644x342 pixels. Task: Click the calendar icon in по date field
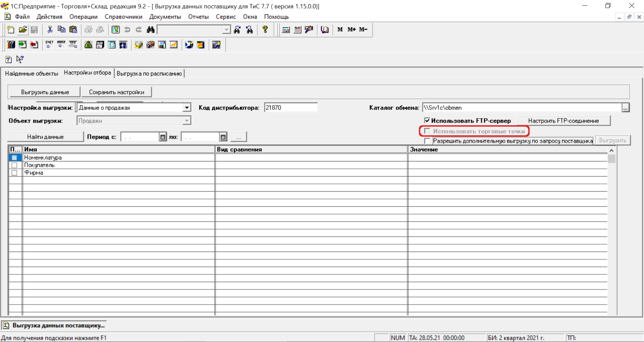point(223,137)
